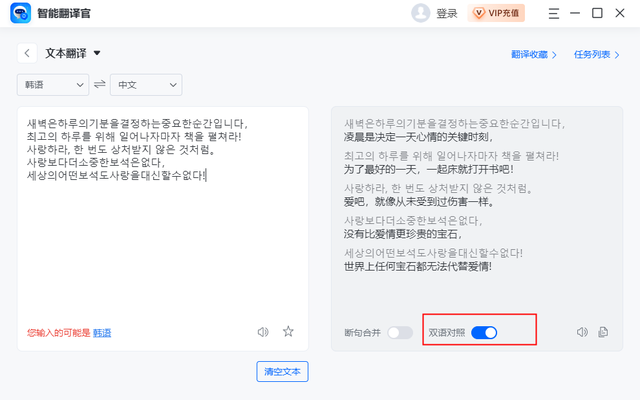
Task: Maximize the translator window
Action: coord(597,13)
